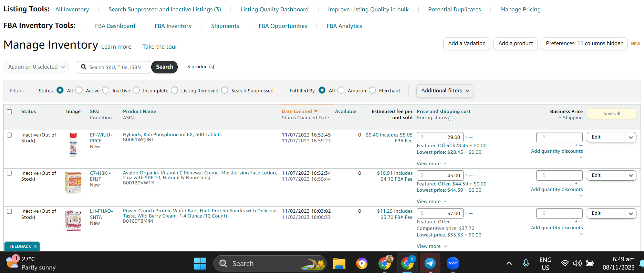Open Manage Pricing
This screenshot has height=273, width=644.
(520, 10)
